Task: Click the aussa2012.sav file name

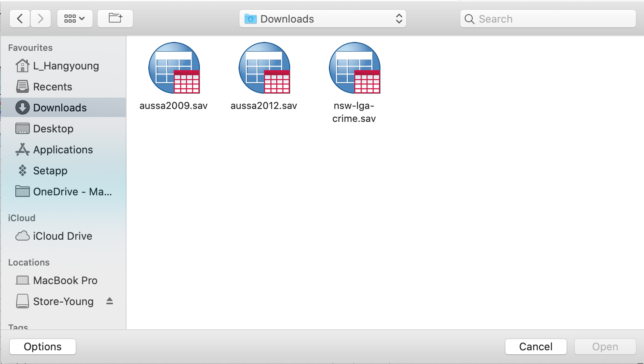Action: (x=264, y=106)
